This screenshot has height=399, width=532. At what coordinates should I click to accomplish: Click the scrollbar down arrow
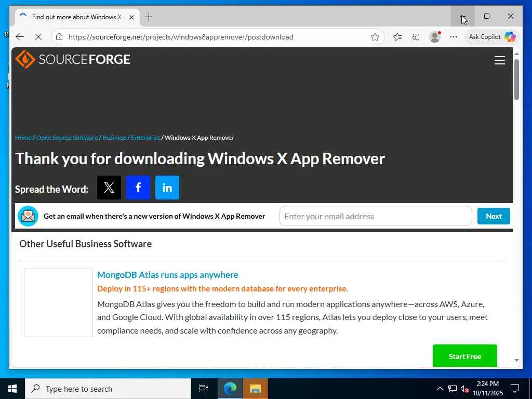coord(516,361)
